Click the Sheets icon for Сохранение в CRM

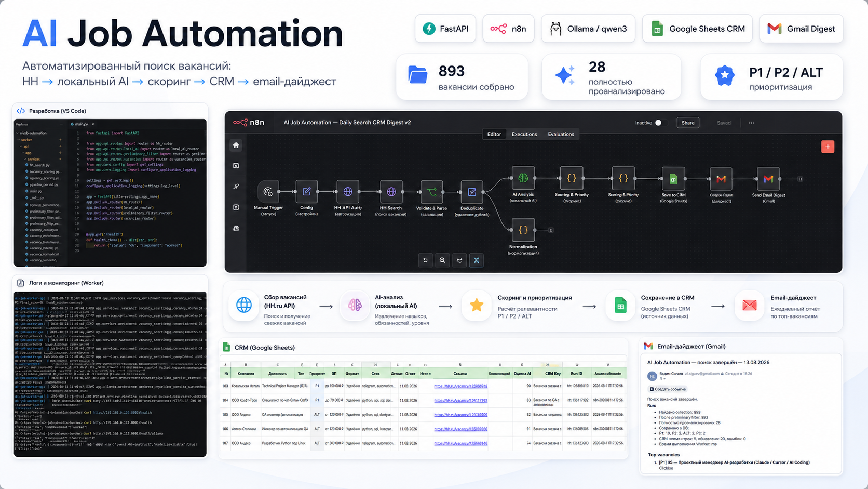tap(620, 305)
